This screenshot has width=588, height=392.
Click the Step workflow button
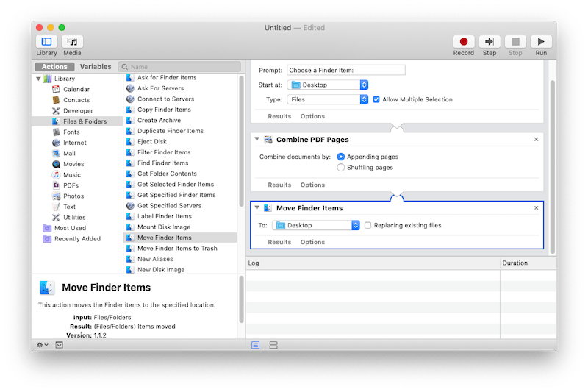[x=490, y=41]
